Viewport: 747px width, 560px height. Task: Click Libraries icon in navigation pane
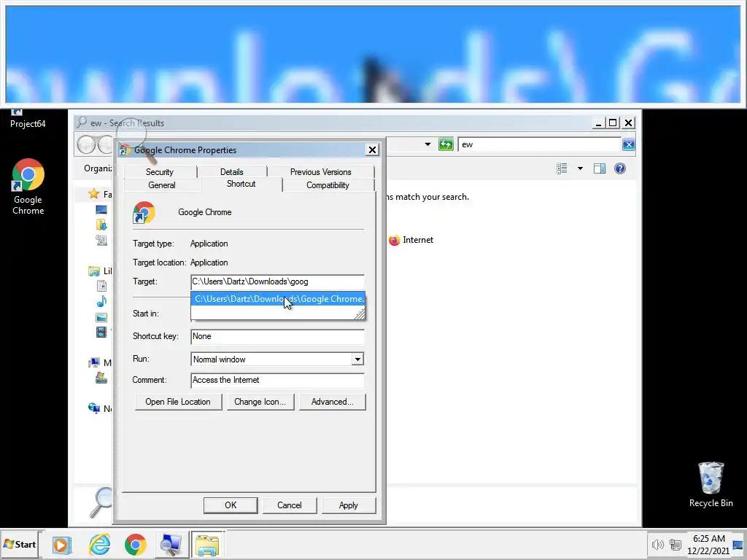(94, 271)
